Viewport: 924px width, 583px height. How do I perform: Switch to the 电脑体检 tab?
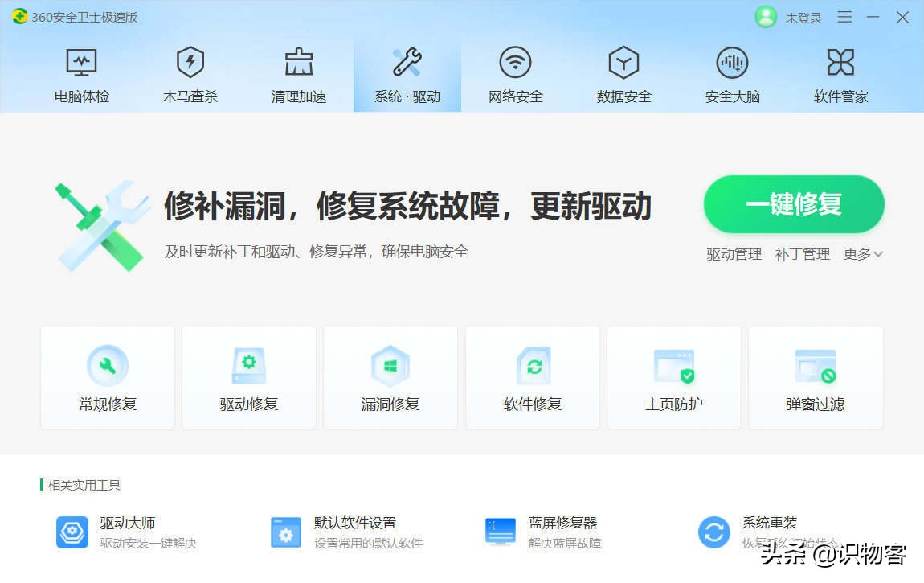(81, 72)
